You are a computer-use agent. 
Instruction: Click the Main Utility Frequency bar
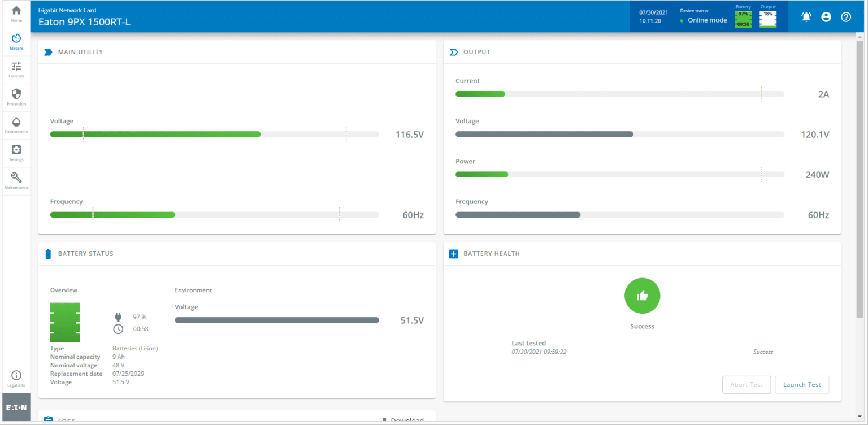(x=214, y=215)
